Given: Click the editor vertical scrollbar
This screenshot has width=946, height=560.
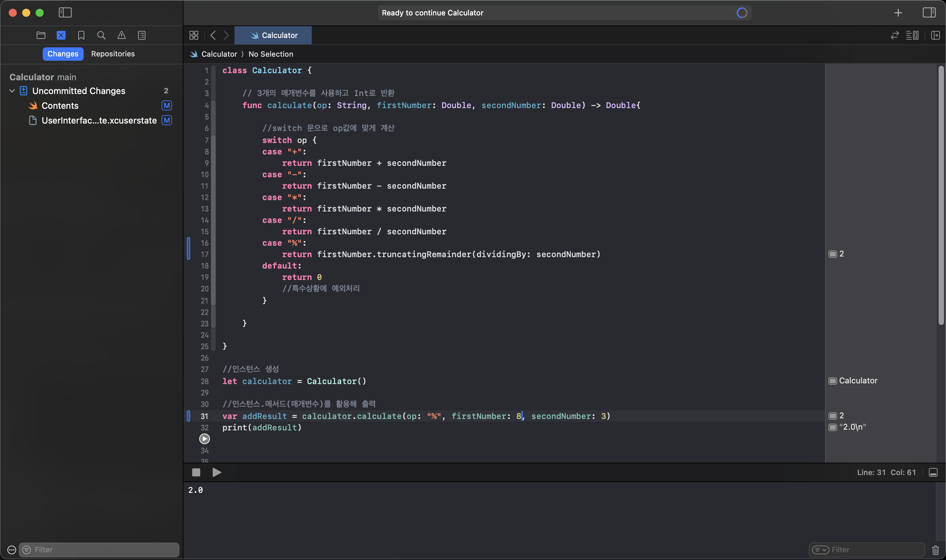Looking at the screenshot, I should click(941, 195).
